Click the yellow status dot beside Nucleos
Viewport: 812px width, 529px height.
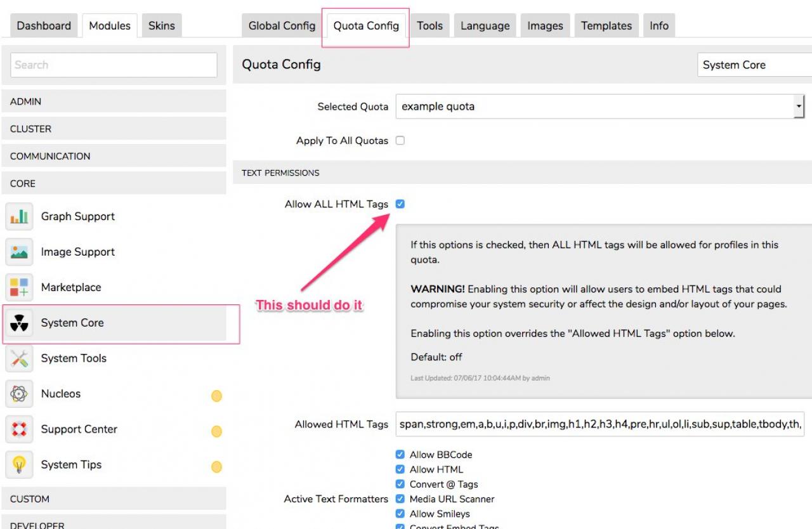click(216, 396)
